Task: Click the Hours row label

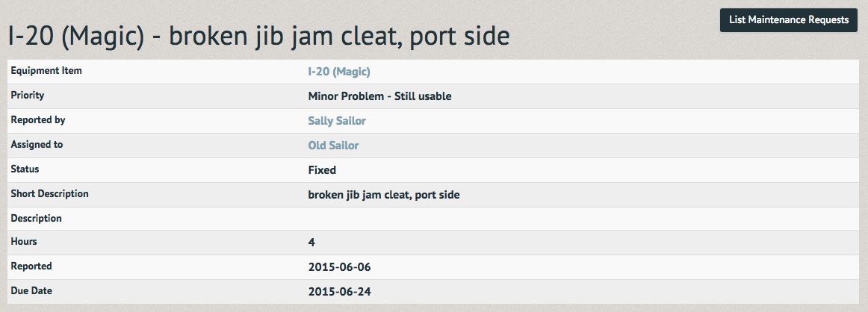Action: pyautogui.click(x=24, y=241)
